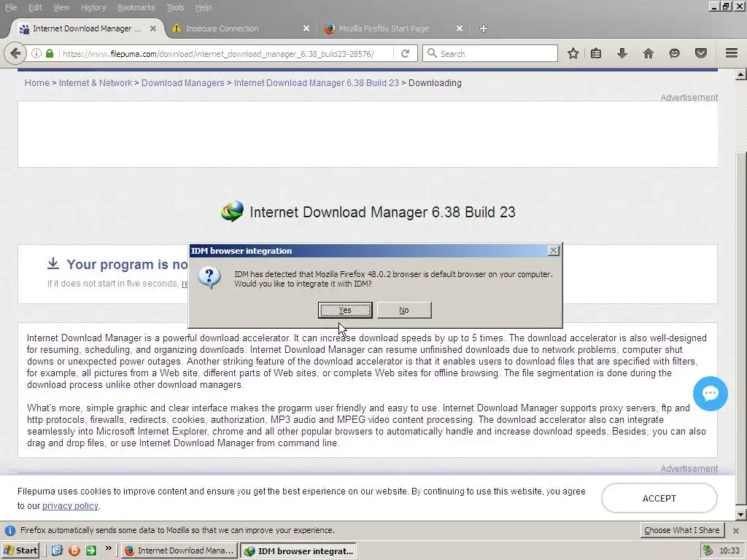Select the Internet Download Manager tab
Screen dimensions: 747x560
pyautogui.click(x=87, y=28)
